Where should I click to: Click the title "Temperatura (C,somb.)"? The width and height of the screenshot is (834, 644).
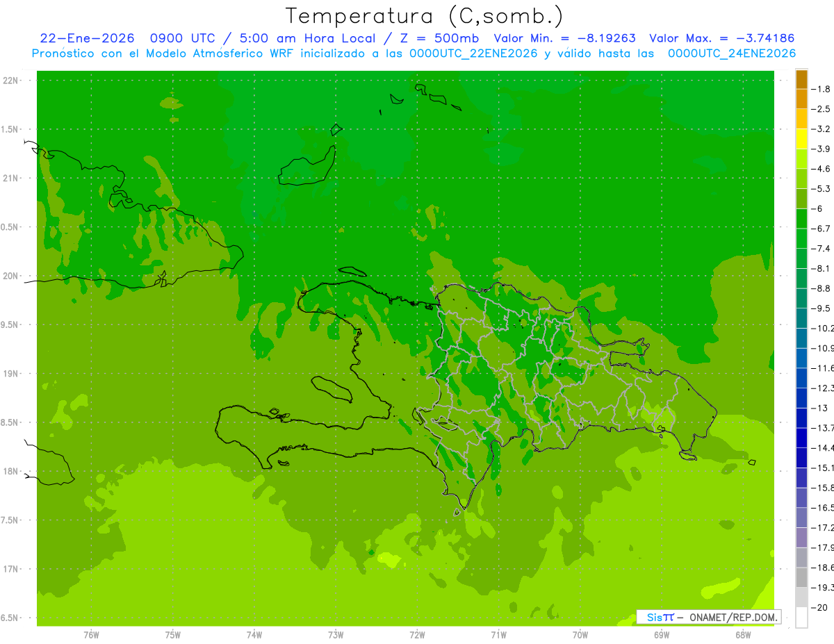[x=425, y=16]
